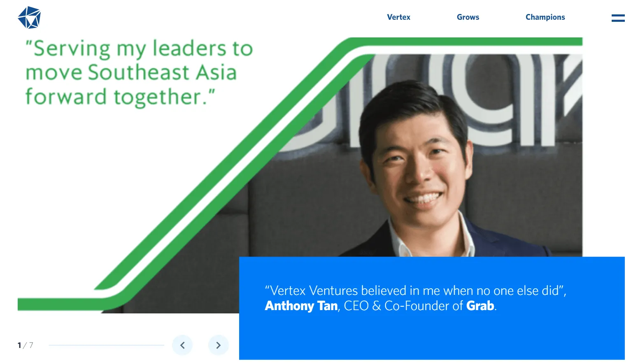Go to the previous slide arrow

pos(182,345)
